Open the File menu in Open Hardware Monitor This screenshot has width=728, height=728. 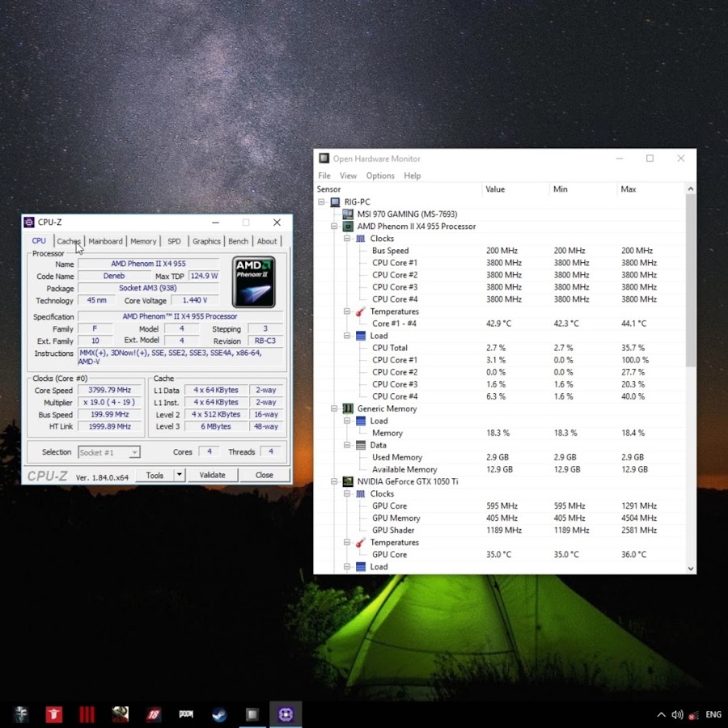[324, 176]
